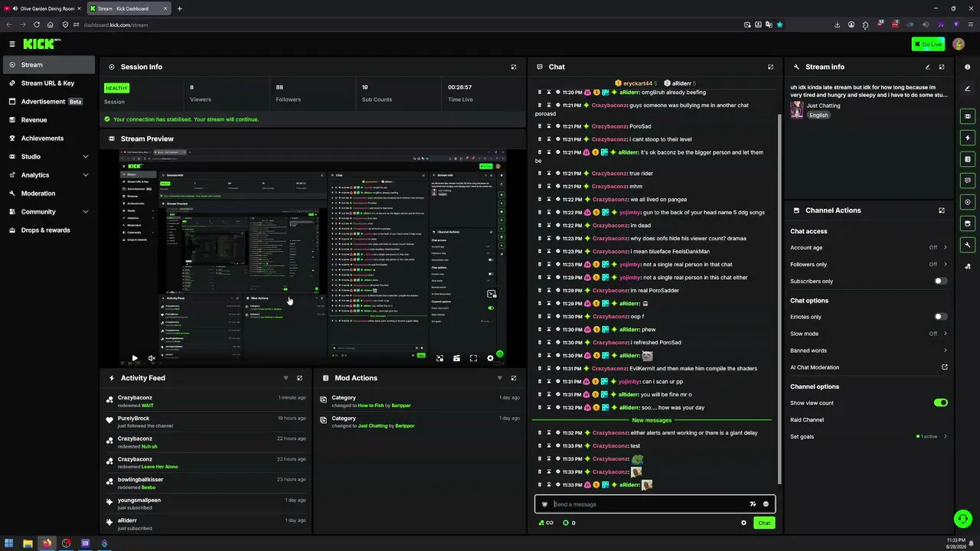Toggle Subscribers only chat switch
980x551 pixels.
click(x=941, y=282)
